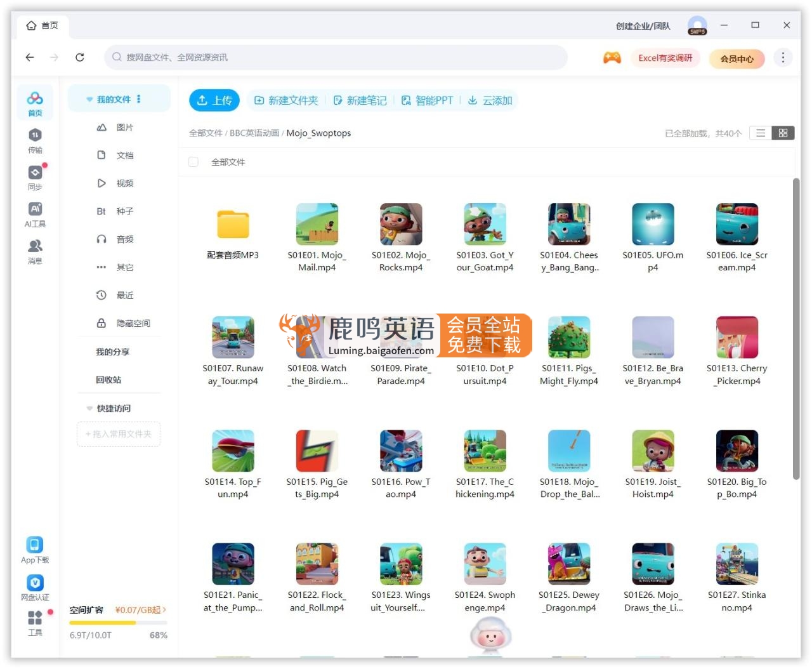Open the overflow menu at top right
The height and width of the screenshot is (669, 812).
[783, 57]
